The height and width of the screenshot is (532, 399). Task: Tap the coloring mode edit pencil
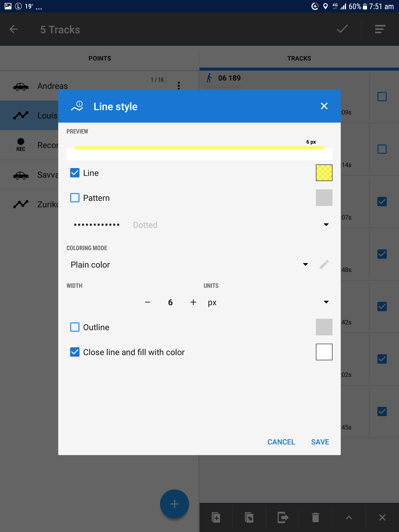[x=324, y=264]
